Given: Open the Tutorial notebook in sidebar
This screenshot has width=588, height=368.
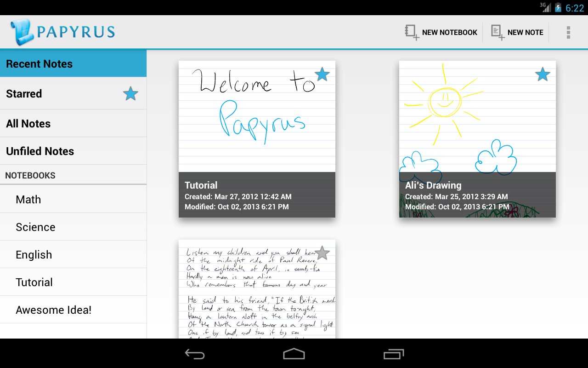Looking at the screenshot, I should tap(73, 282).
